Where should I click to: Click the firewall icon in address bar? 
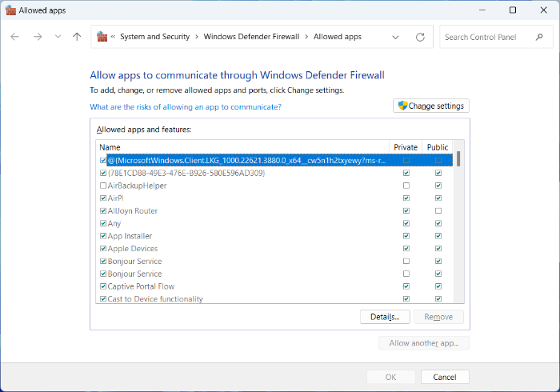[x=102, y=37]
